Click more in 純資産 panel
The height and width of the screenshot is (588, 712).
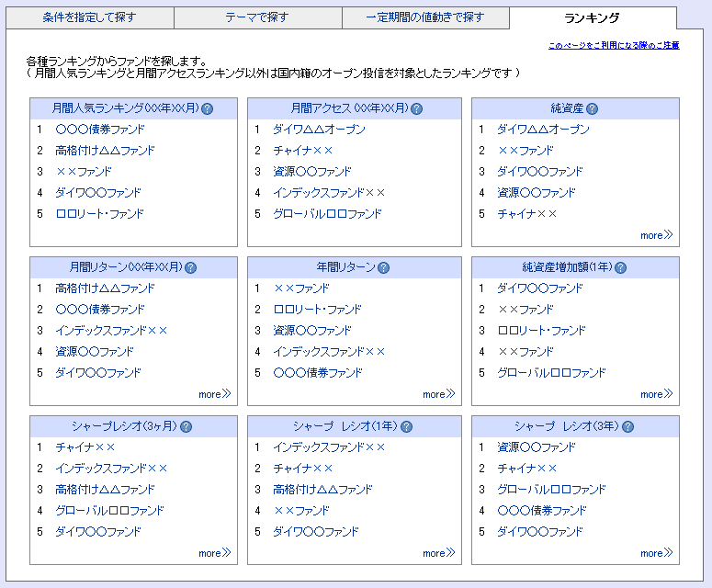[657, 235]
